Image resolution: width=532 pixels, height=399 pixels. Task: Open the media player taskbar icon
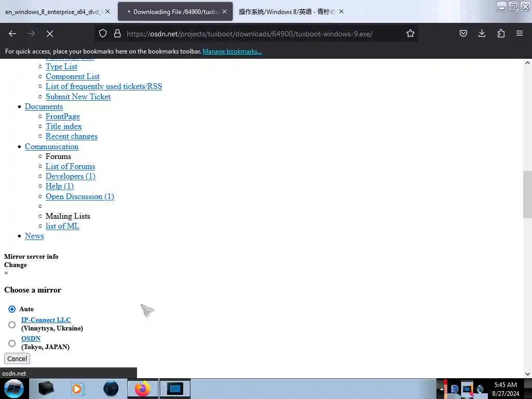click(77, 389)
